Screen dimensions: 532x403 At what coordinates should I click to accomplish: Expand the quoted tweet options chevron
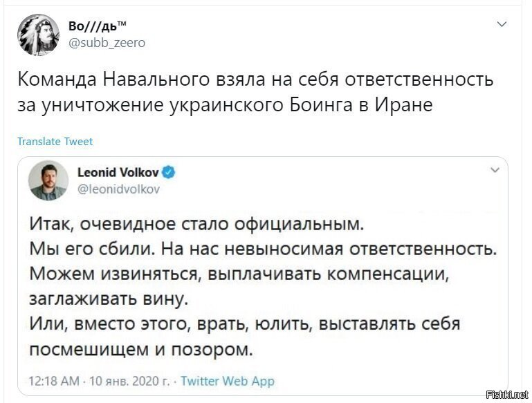tap(495, 170)
